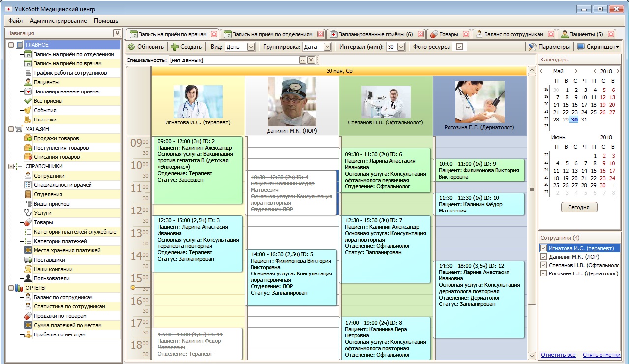Pin the Навигация panel with pushpin icon
The width and height of the screenshot is (629, 364).
(117, 33)
